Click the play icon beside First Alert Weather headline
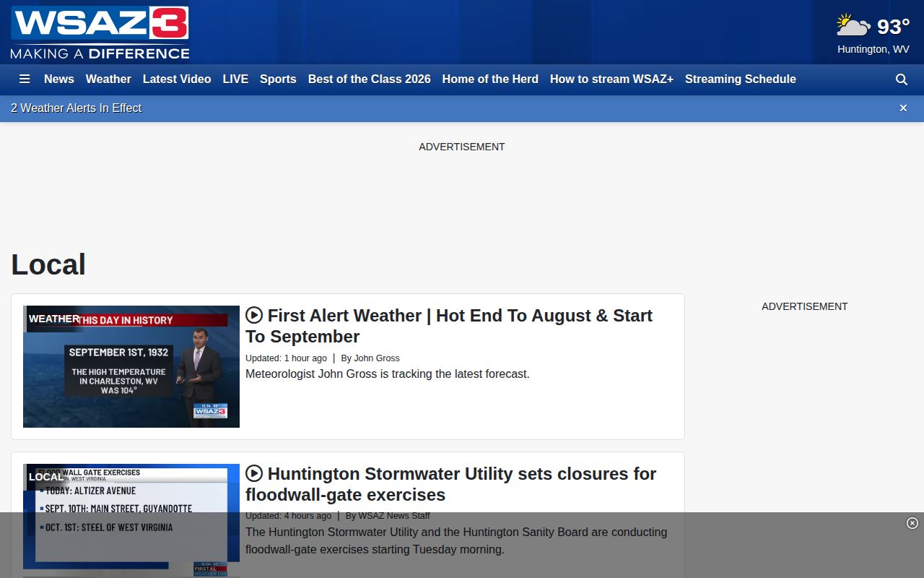 pos(254,316)
